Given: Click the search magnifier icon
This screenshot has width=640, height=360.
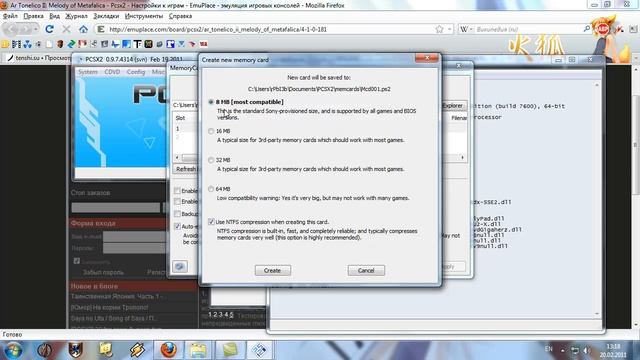Looking at the screenshot, I should click(587, 29).
